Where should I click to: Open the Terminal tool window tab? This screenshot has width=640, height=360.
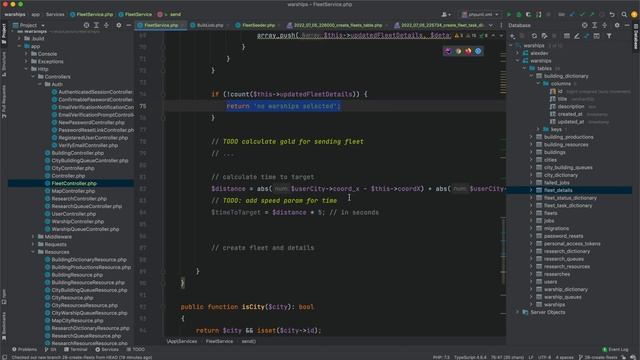point(76,349)
